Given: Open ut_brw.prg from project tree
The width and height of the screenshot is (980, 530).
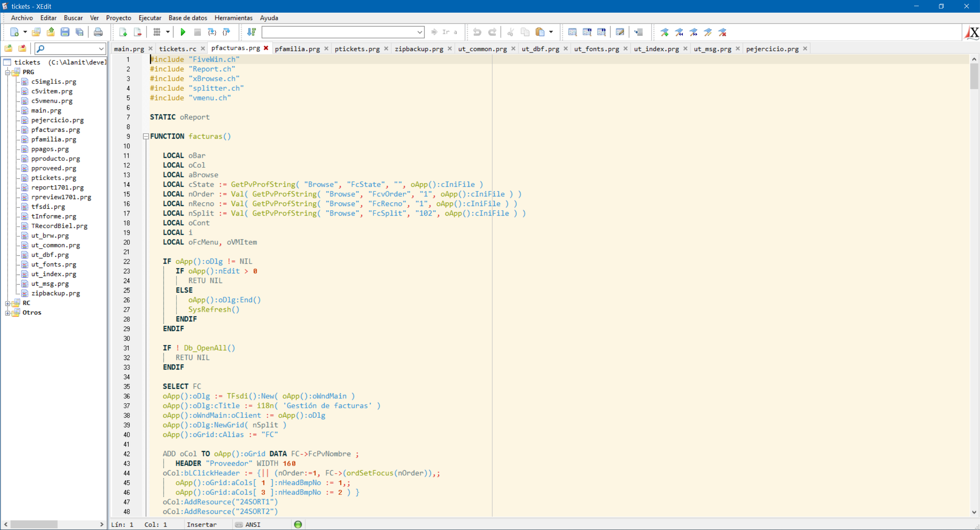Looking at the screenshot, I should pos(50,236).
